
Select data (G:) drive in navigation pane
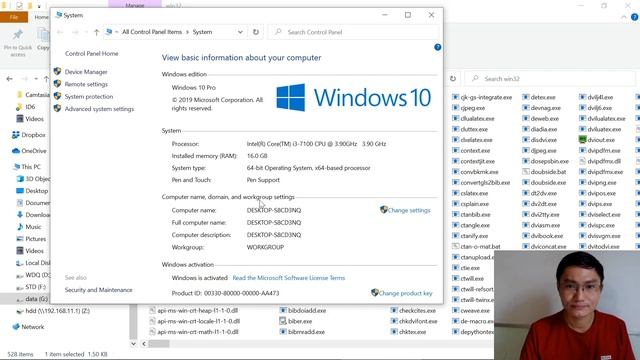(32, 299)
